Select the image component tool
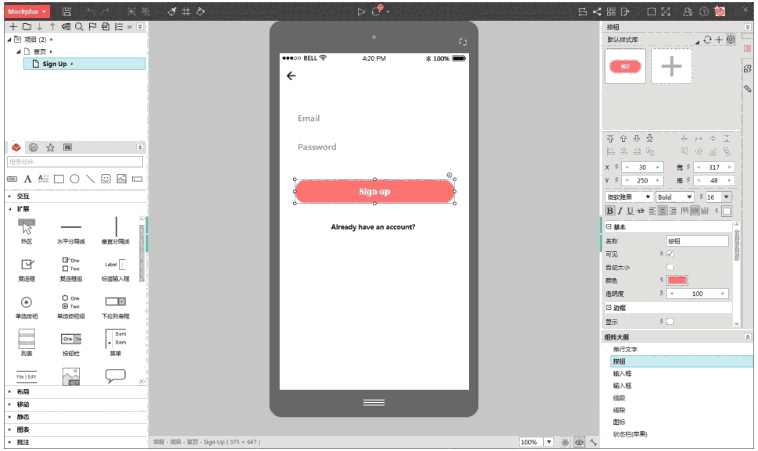 click(x=121, y=179)
